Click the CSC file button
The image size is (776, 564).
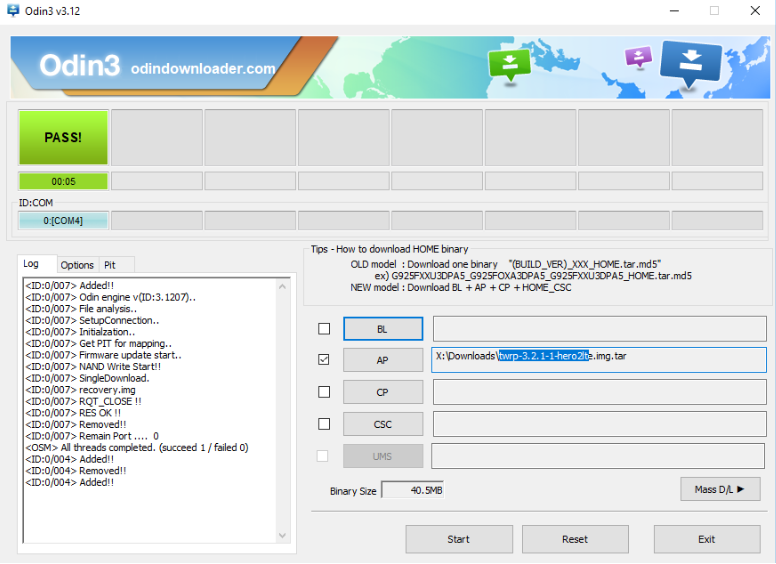[383, 424]
